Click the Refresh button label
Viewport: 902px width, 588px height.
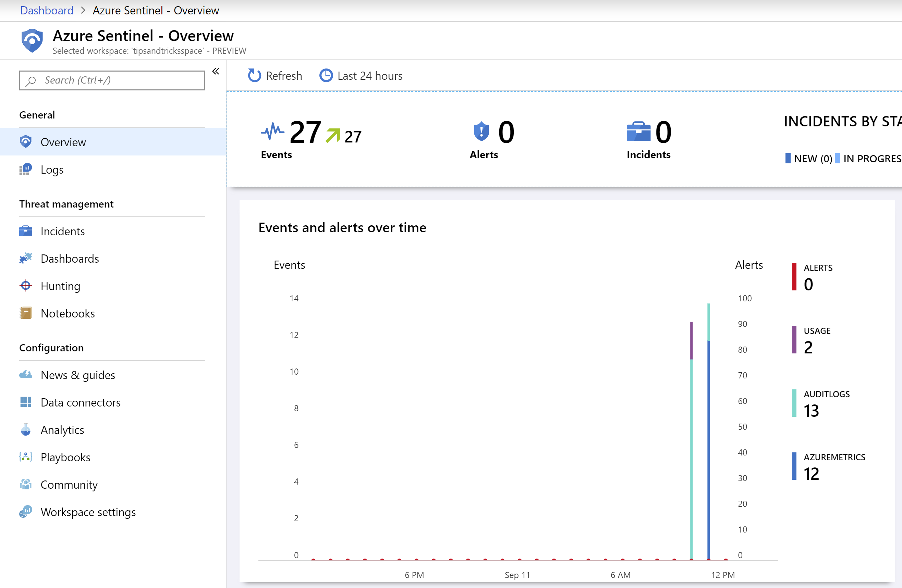click(284, 76)
